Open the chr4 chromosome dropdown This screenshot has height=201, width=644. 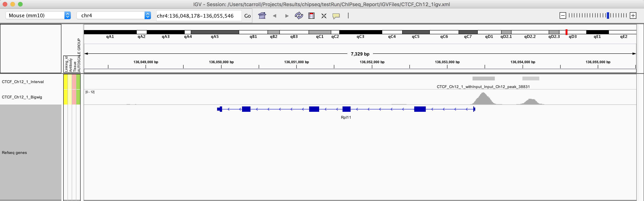point(114,16)
